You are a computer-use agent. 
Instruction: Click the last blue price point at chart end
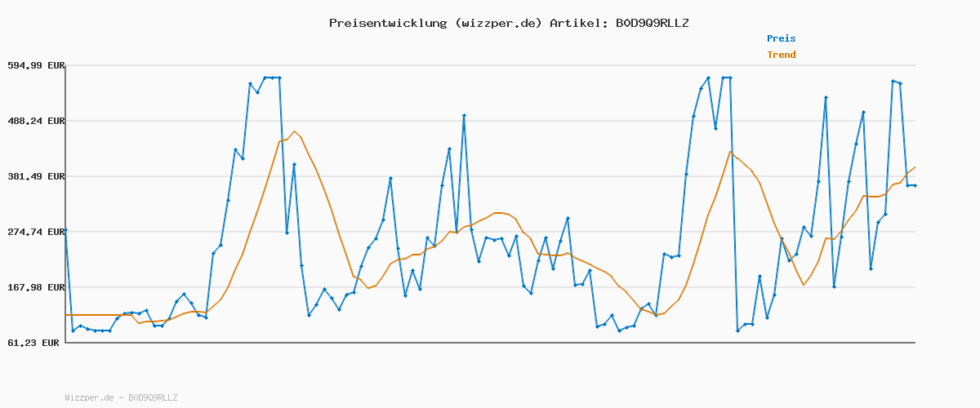pyautogui.click(x=915, y=186)
